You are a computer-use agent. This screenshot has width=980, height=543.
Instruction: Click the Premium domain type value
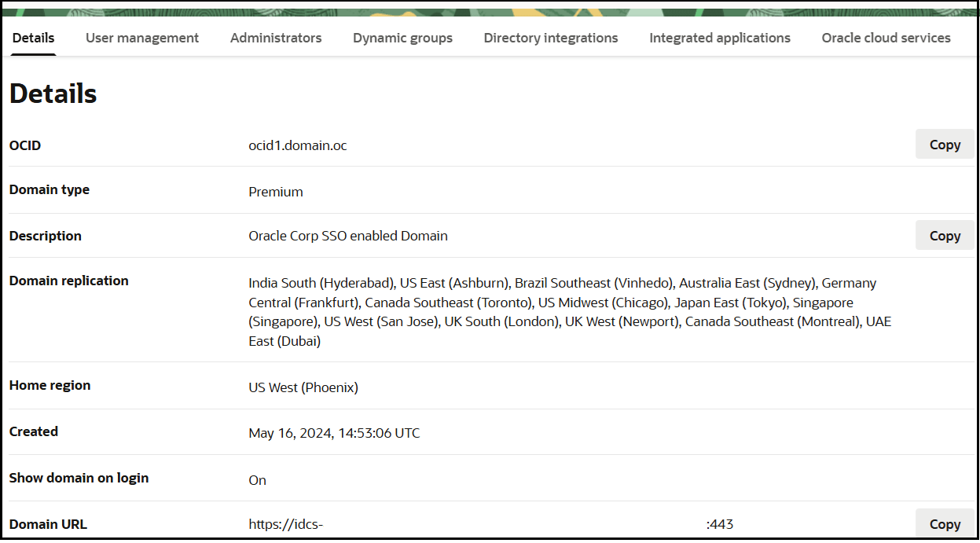[276, 191]
